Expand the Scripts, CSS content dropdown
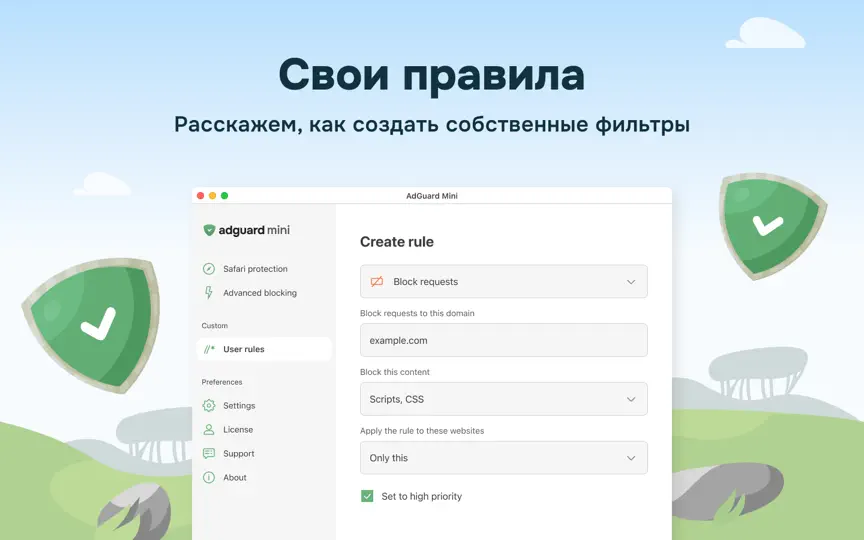The height and width of the screenshot is (540, 864). (x=504, y=399)
